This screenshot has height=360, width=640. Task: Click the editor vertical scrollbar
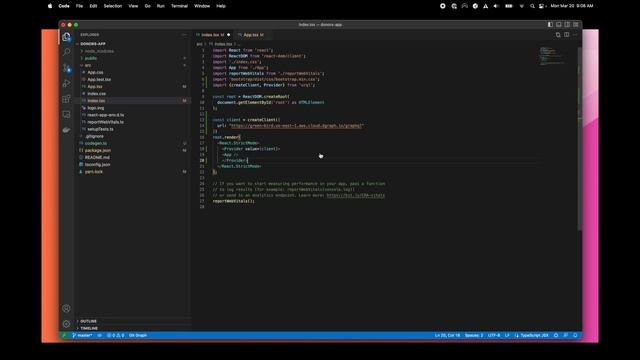click(x=580, y=139)
